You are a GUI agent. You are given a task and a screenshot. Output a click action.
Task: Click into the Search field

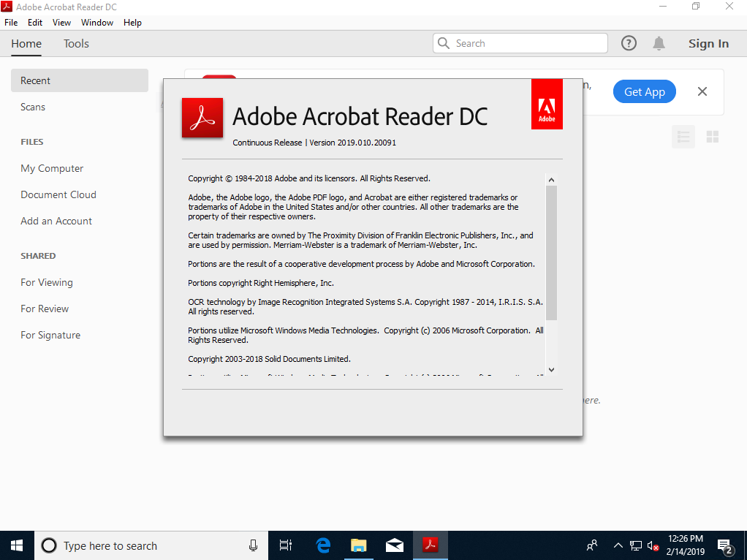coord(520,43)
